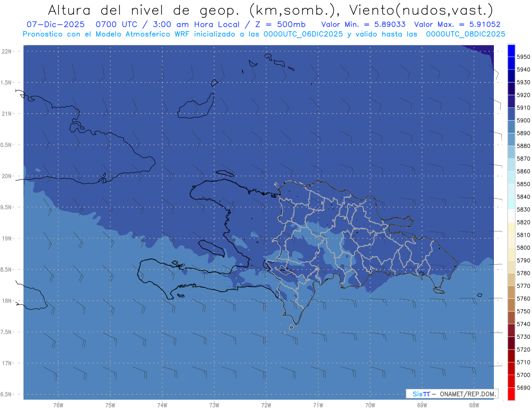Click the '74W' longitude axis label

tap(162, 405)
